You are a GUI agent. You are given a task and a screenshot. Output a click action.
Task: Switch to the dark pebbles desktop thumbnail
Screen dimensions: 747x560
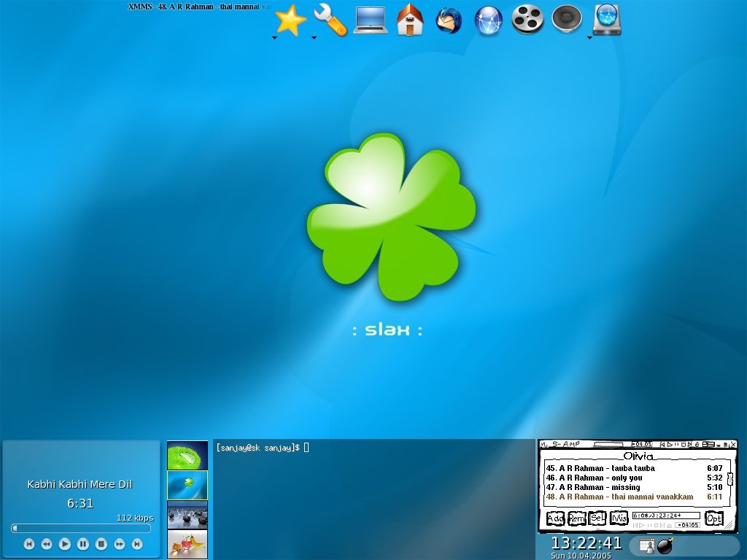[x=187, y=515]
